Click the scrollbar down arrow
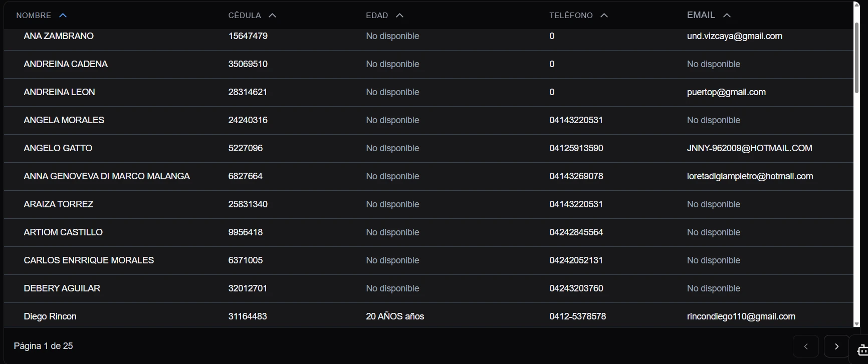Screen dimensions: 868x364 856,324
